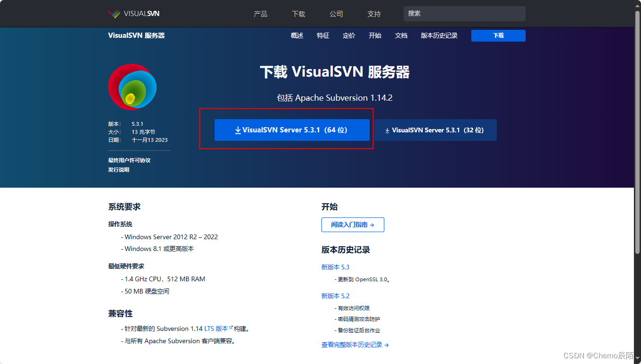Screen dimensions: 641x364
Task: Click the text Windows 8.1 或更高版本
Action: point(159,249)
